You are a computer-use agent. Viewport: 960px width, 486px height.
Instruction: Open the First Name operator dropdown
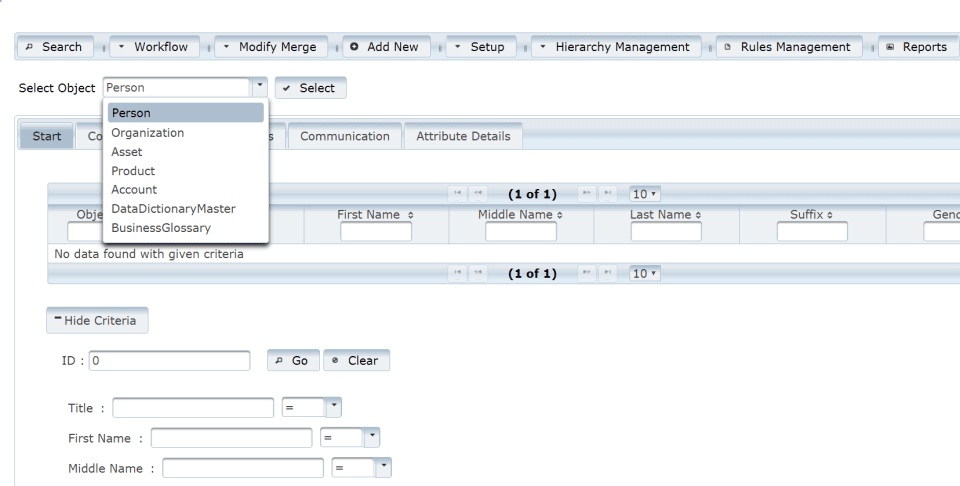pos(372,438)
